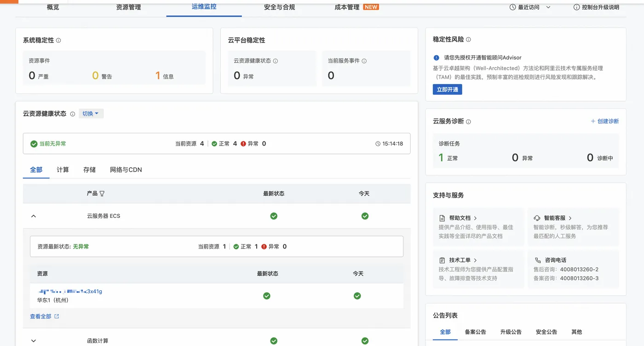
Task: Click the clock icon beside 15:14:18
Action: [378, 144]
